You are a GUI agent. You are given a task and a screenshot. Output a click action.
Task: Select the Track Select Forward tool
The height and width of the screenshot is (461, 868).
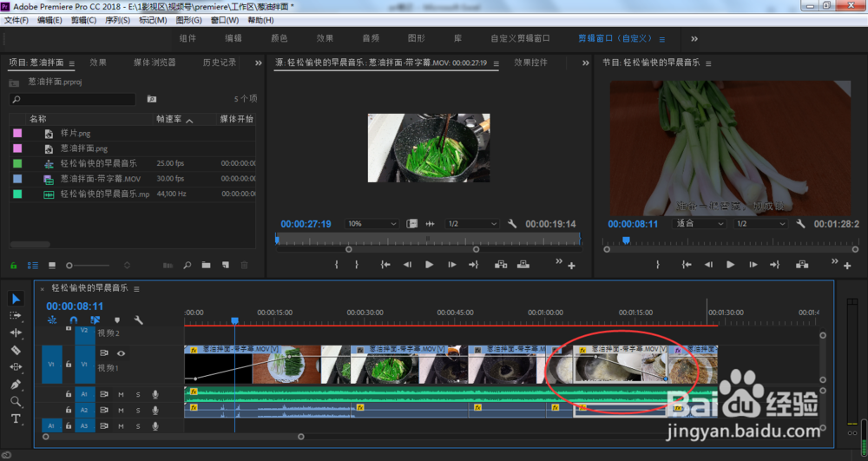pyautogui.click(x=16, y=315)
